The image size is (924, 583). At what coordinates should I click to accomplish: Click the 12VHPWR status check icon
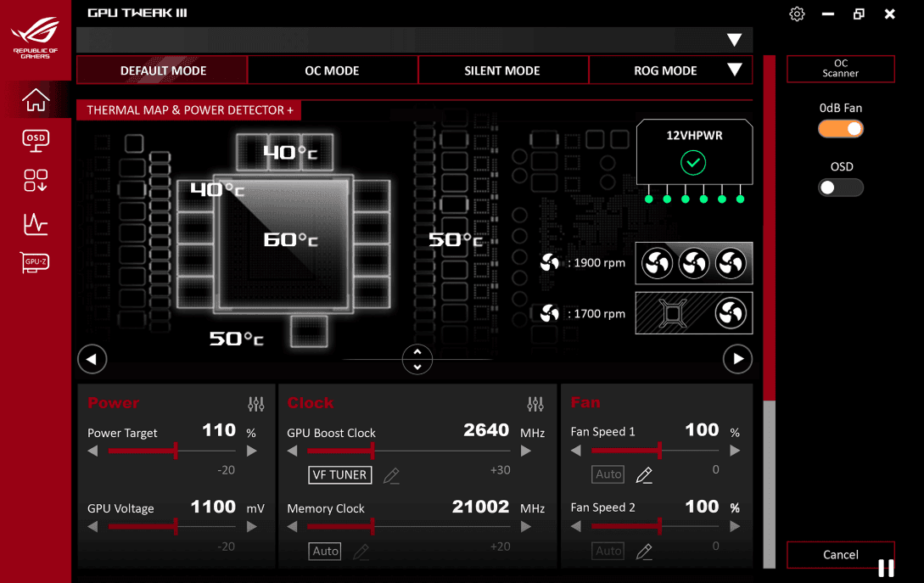693,163
